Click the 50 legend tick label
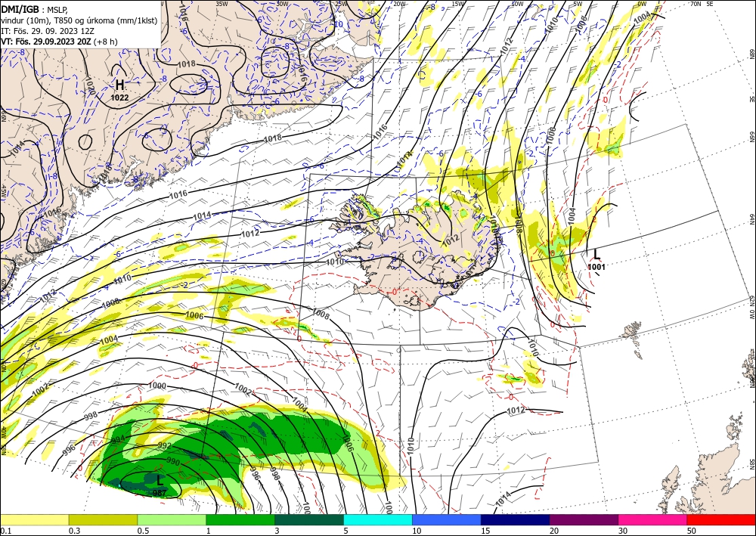 tap(692, 531)
